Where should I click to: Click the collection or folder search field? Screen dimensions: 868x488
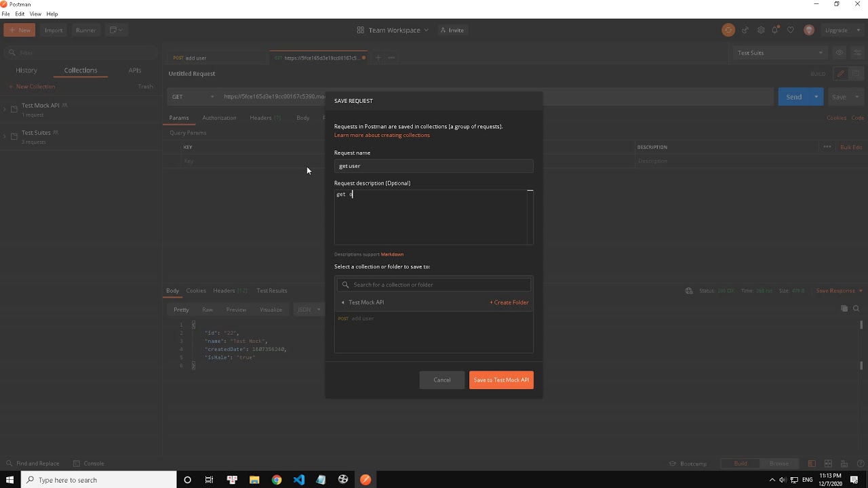click(434, 285)
